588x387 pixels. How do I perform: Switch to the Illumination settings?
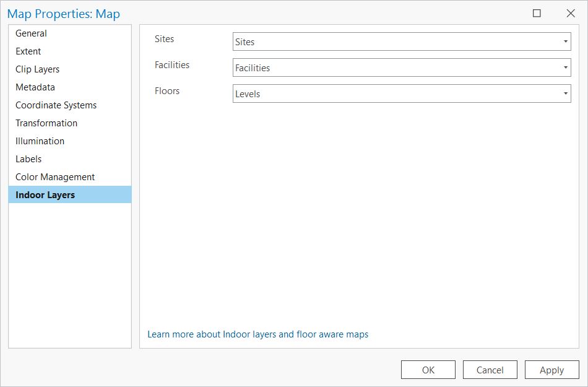tap(40, 141)
